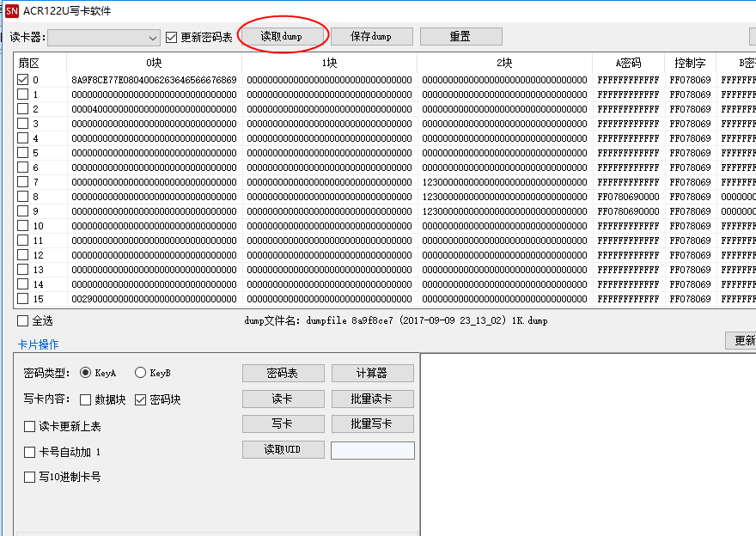The width and height of the screenshot is (756, 536).
Task: Select the KeyA radio button
Action: click(85, 373)
